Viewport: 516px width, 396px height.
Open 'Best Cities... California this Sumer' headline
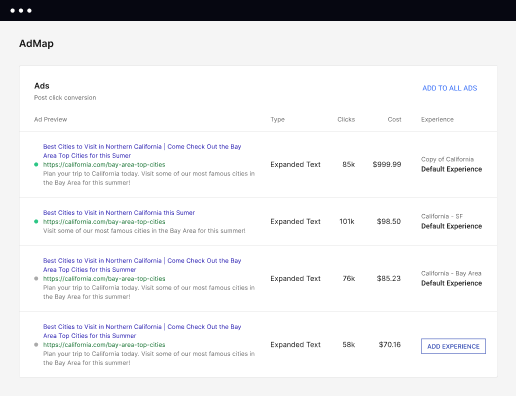[119, 213]
